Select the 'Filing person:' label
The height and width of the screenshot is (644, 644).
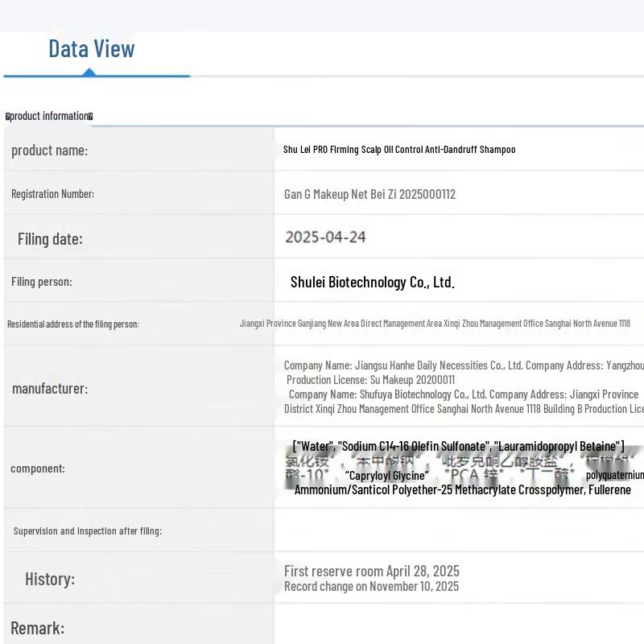tap(42, 282)
